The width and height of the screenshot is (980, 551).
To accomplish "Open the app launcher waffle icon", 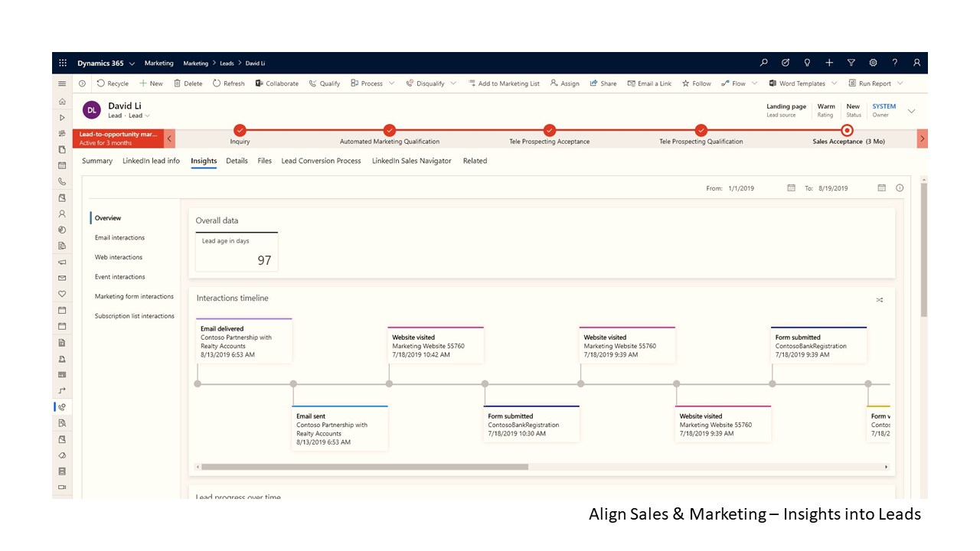I will pos(63,63).
